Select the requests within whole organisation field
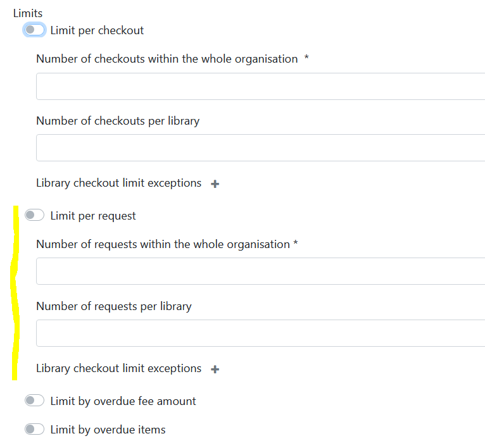Screen dimensions: 485x448 point(260,271)
